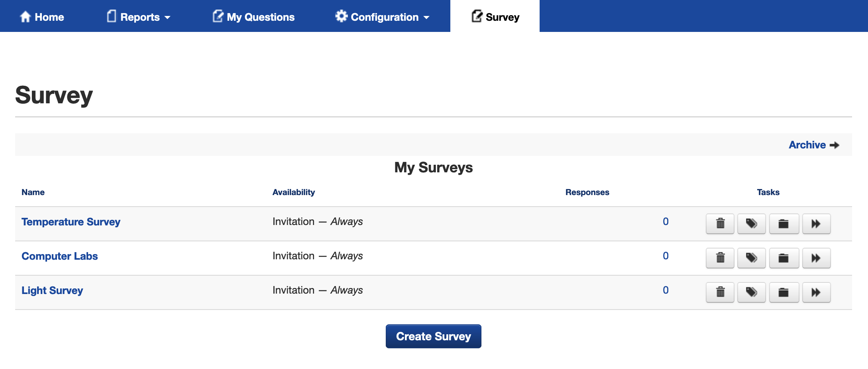This screenshot has height=369, width=868.
Task: Click tag icon for Temperature Survey
Action: point(751,223)
